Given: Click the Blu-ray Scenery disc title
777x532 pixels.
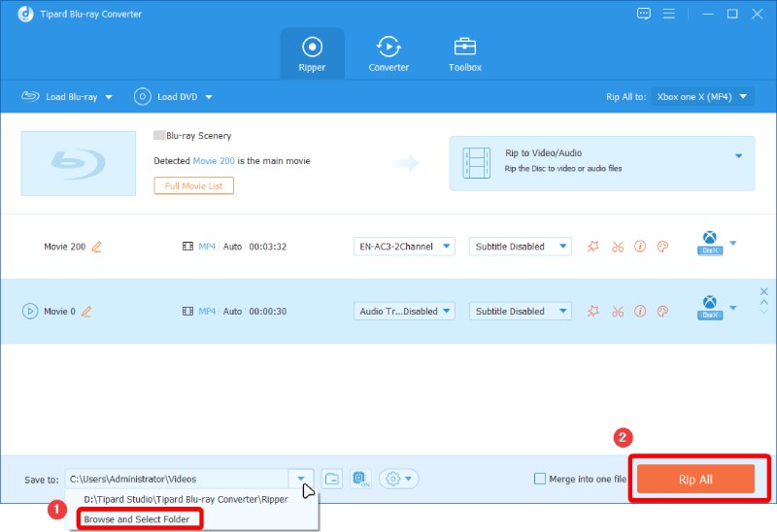Looking at the screenshot, I should [199, 135].
